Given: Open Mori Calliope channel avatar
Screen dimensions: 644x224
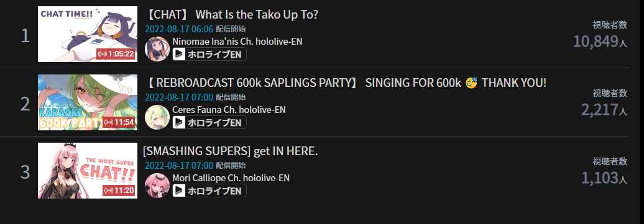Looking at the screenshot, I should 157,186.
